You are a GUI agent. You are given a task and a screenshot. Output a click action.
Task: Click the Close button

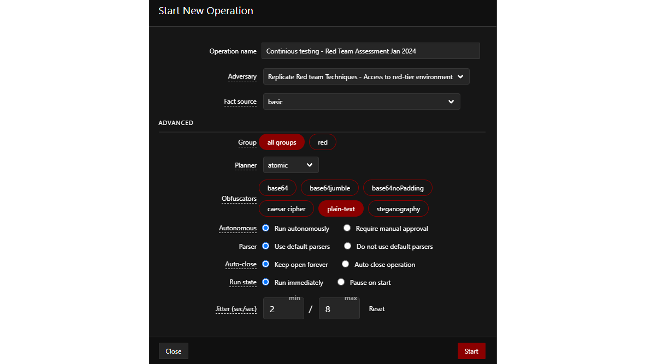pyautogui.click(x=173, y=351)
